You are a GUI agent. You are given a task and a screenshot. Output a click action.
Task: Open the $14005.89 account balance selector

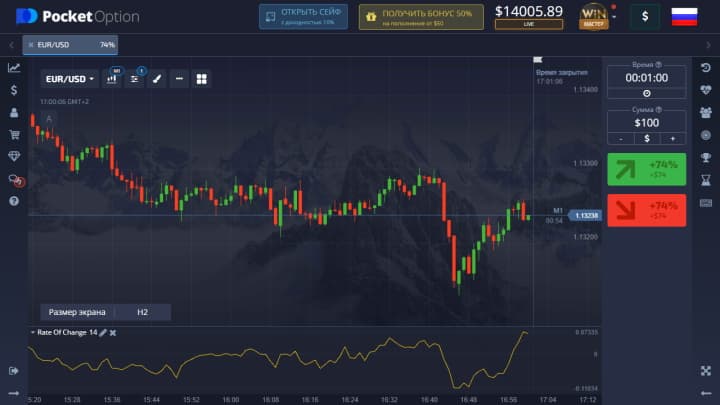pyautogui.click(x=529, y=17)
